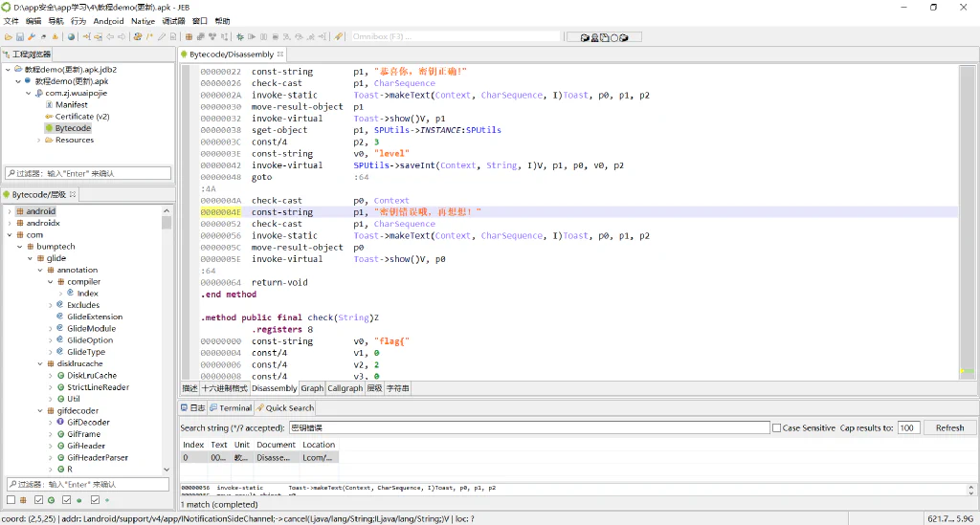Open the Terminal tab
980x525 pixels.
[x=231, y=408]
